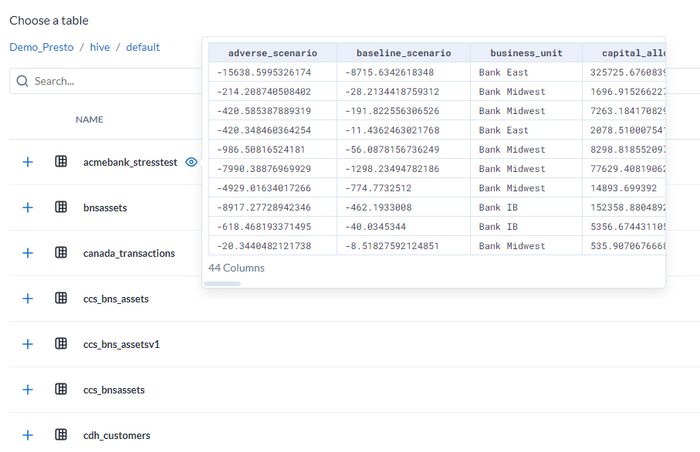Expand the ccs_bnsassets table row
The width and height of the screenshot is (700, 452).
pyautogui.click(x=28, y=390)
